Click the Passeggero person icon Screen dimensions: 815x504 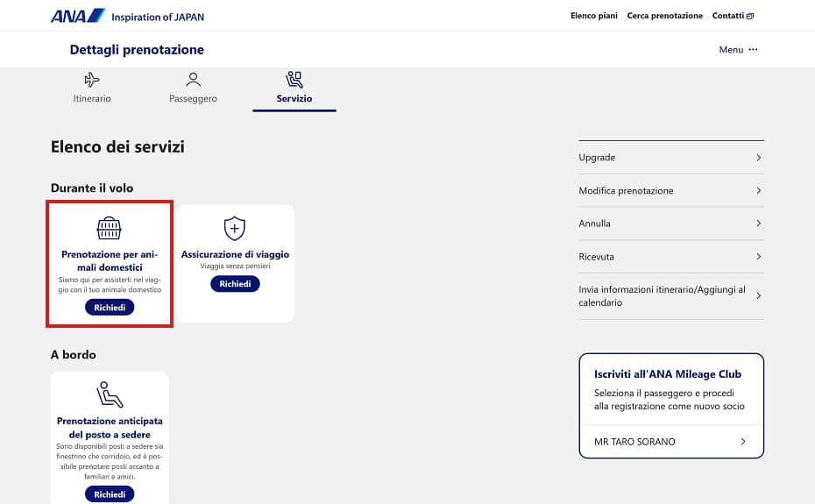click(193, 80)
